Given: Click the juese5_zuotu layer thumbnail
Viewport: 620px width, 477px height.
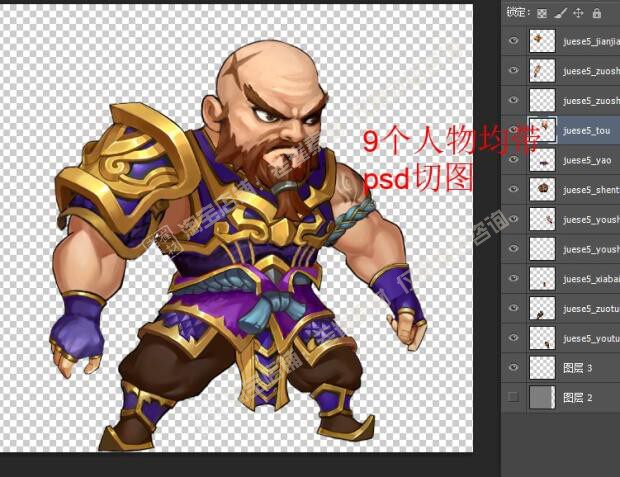Looking at the screenshot, I should click(542, 308).
